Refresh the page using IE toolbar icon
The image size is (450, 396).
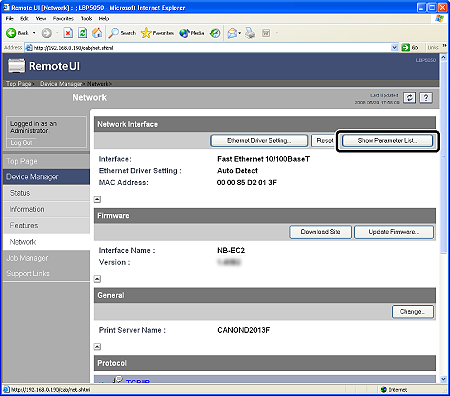point(82,33)
